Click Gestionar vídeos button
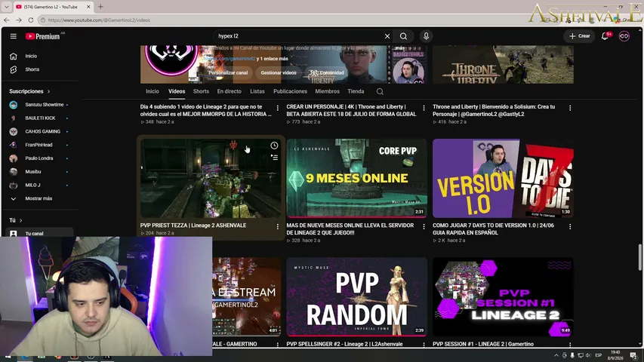The image size is (644, 362). point(279,72)
